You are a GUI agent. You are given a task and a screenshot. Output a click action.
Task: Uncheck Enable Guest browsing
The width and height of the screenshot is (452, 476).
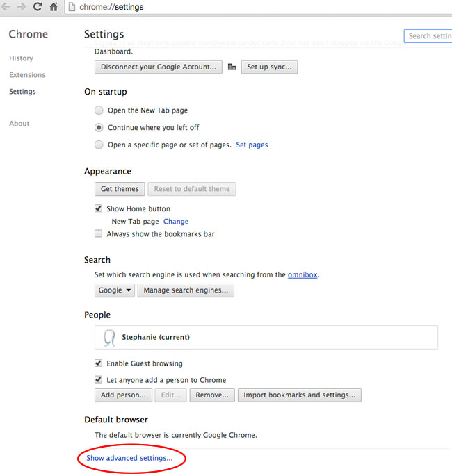click(99, 363)
